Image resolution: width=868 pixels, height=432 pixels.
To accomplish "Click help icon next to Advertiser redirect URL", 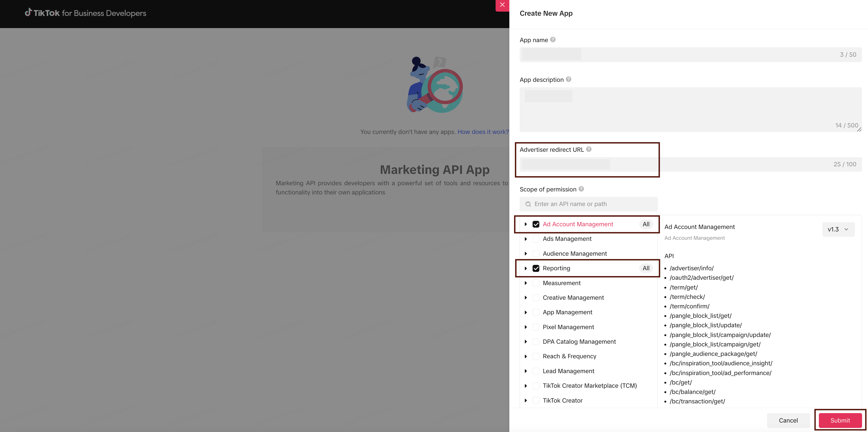I will pos(589,149).
